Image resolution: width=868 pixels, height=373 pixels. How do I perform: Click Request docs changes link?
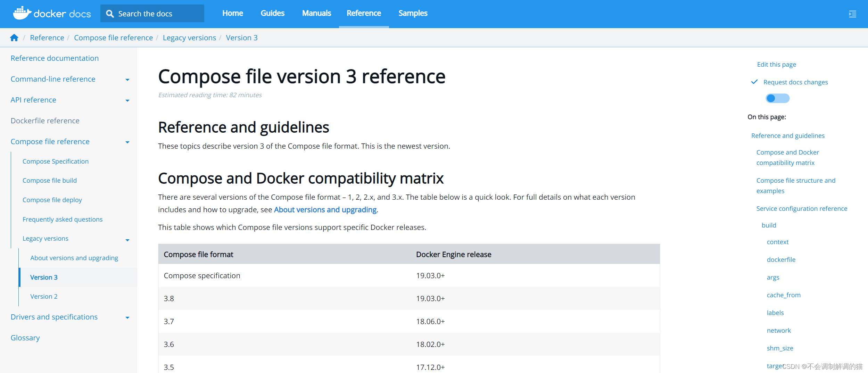(795, 82)
